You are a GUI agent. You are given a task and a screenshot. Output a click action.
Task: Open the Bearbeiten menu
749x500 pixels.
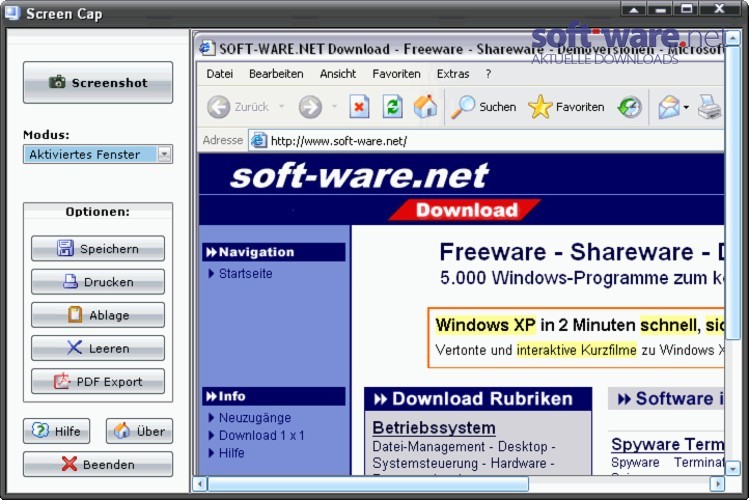pyautogui.click(x=276, y=74)
